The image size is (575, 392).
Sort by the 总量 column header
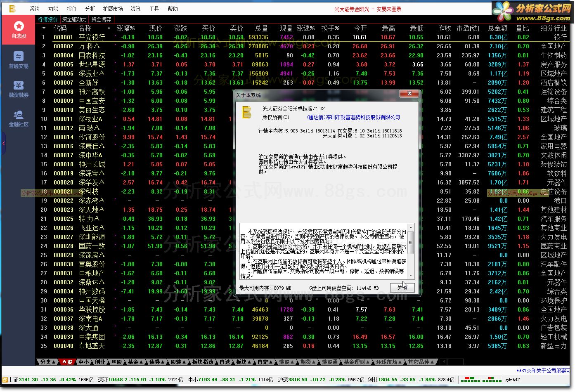261,28
